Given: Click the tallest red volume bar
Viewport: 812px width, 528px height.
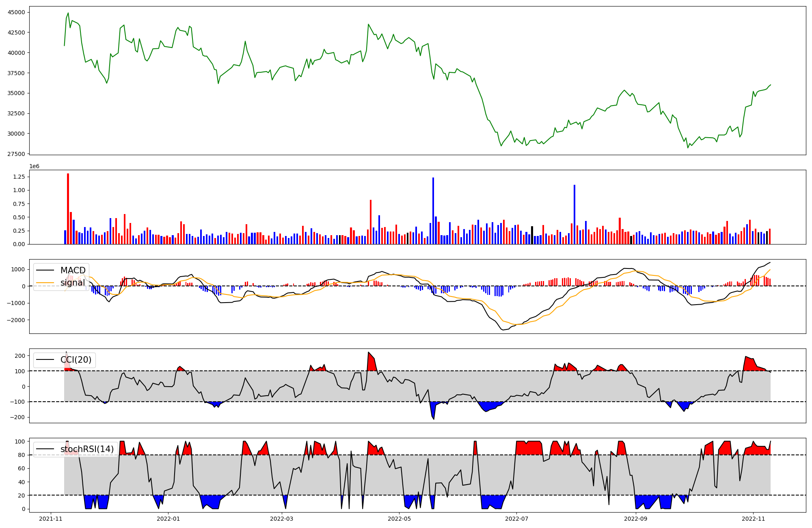Looking at the screenshot, I should click(x=68, y=209).
